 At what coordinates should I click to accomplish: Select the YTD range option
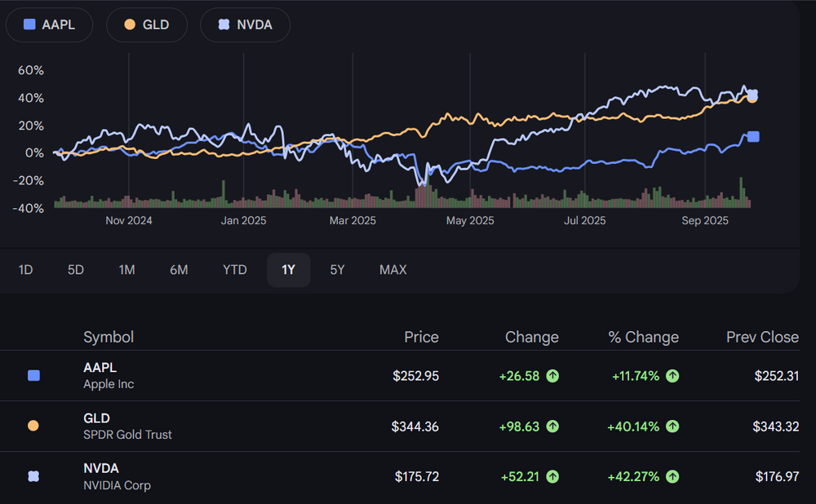coord(235,270)
